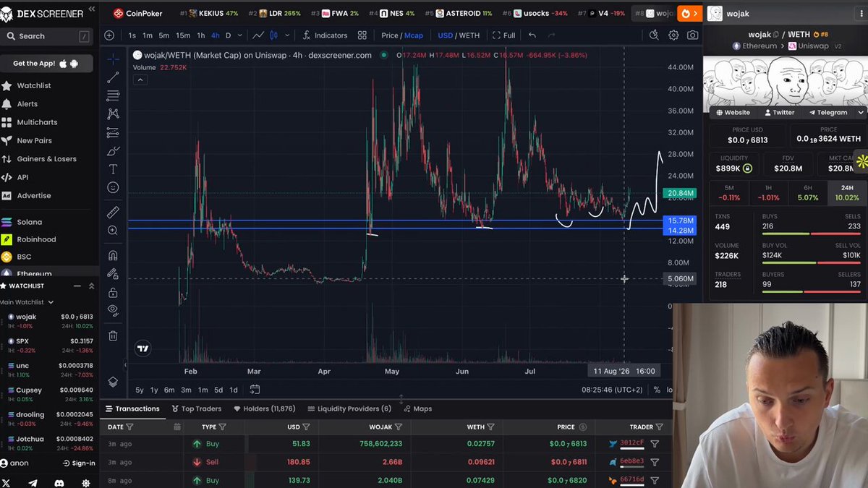The height and width of the screenshot is (488, 868).
Task: Toggle magnet mode in drawing toolbar
Action: (113, 255)
